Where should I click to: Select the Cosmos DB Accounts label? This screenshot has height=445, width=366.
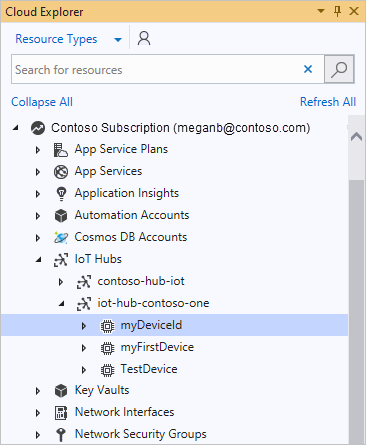tap(131, 237)
